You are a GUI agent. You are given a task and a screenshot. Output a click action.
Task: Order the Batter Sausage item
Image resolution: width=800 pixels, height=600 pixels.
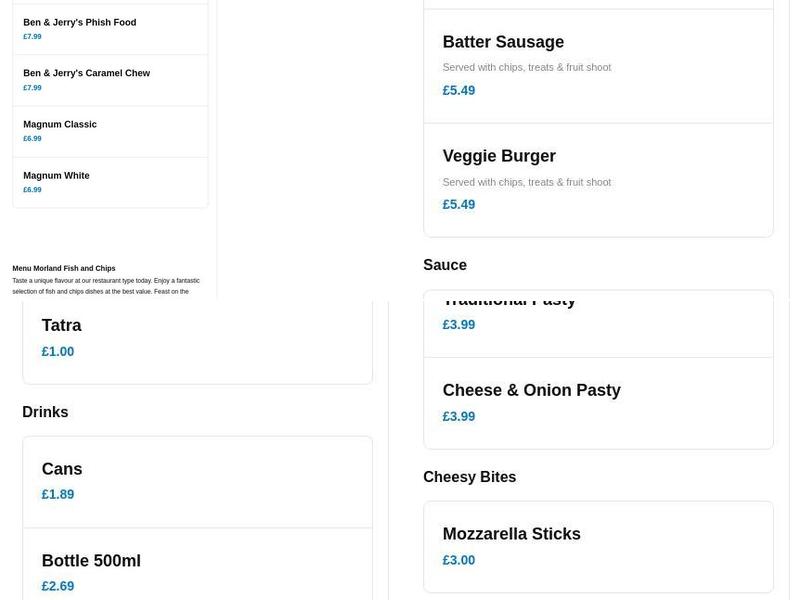click(x=503, y=42)
